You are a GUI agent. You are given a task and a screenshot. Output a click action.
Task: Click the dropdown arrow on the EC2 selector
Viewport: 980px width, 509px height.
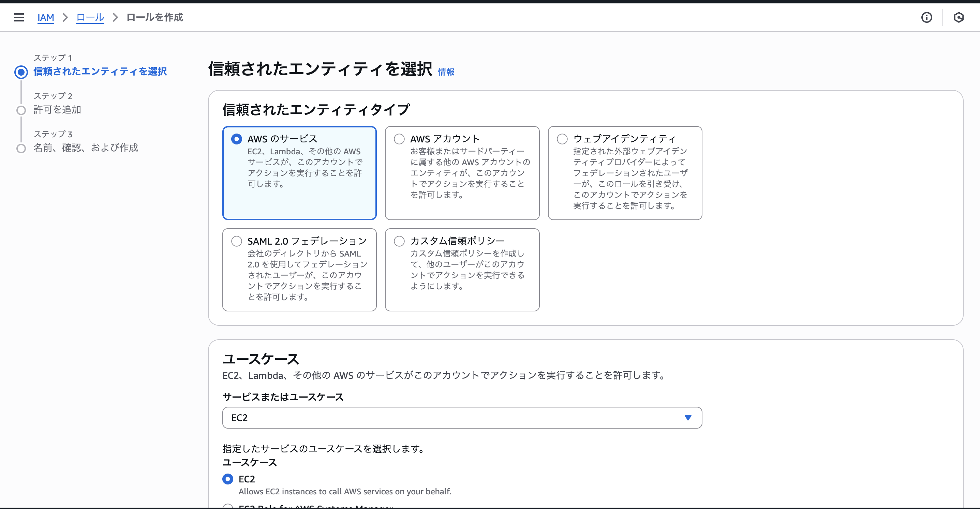688,417
